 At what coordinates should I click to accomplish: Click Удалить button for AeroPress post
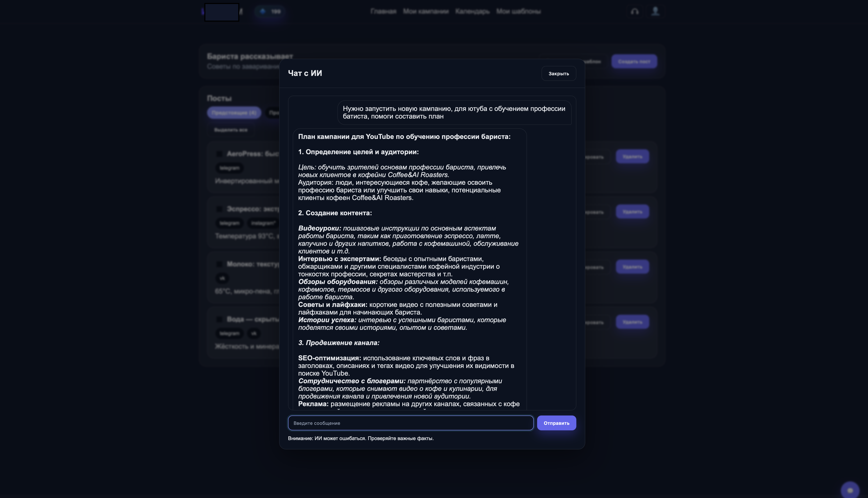click(x=632, y=157)
